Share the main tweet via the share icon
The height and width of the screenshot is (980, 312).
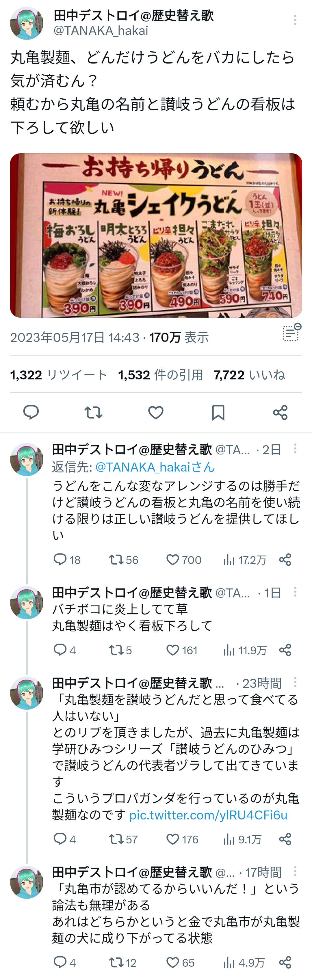coord(281,412)
